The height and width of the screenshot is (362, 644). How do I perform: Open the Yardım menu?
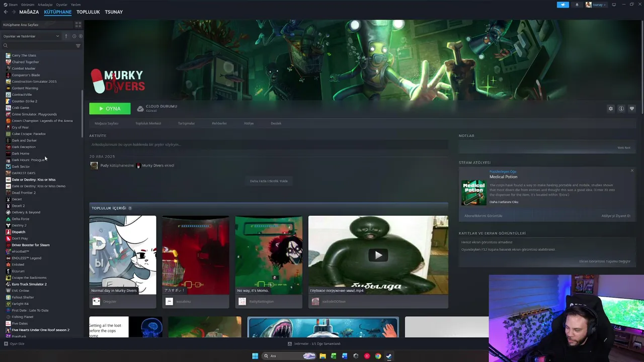tap(75, 5)
